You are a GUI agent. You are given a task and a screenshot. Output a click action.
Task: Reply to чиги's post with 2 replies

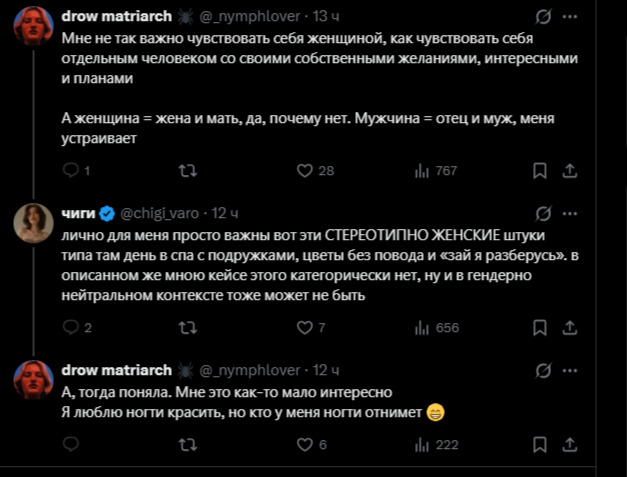tap(71, 327)
